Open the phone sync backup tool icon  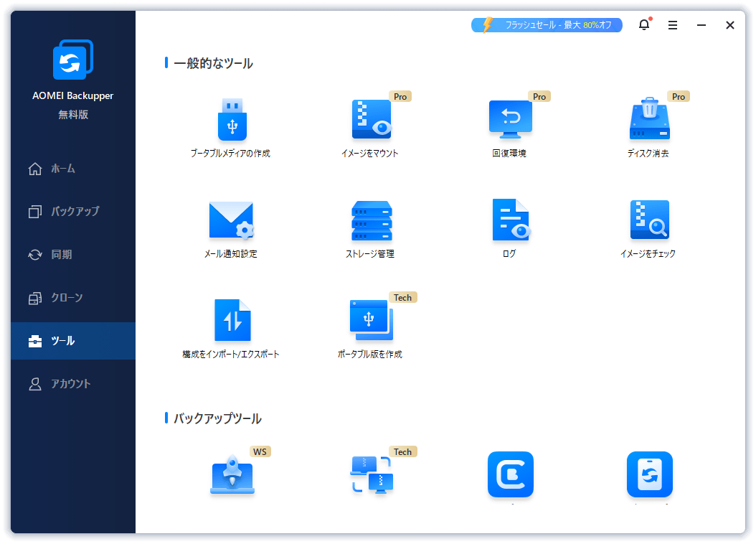(649, 474)
